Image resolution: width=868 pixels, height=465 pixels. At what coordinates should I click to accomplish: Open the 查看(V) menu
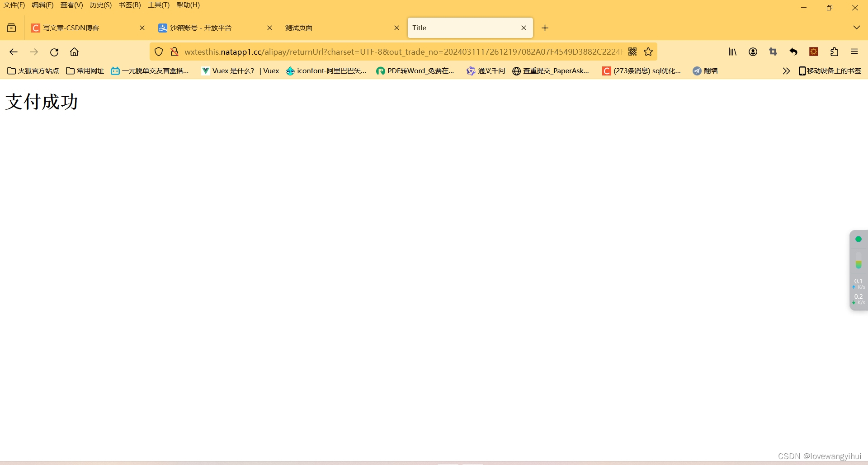click(71, 5)
